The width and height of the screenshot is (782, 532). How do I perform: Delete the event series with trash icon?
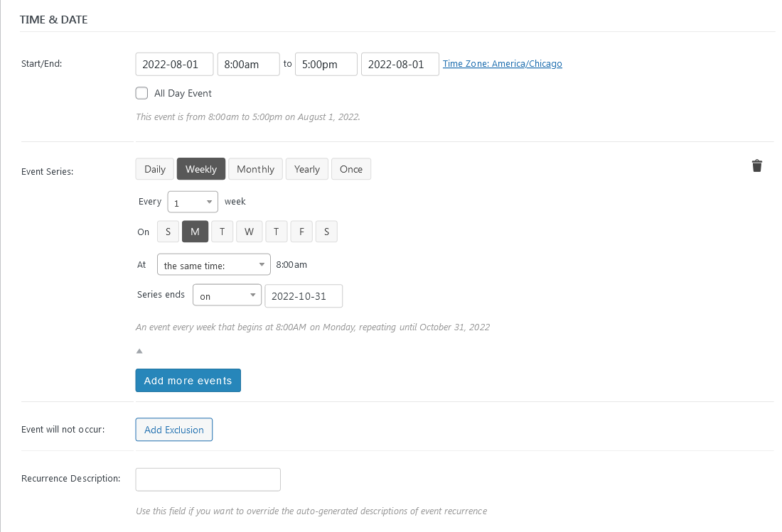(757, 166)
